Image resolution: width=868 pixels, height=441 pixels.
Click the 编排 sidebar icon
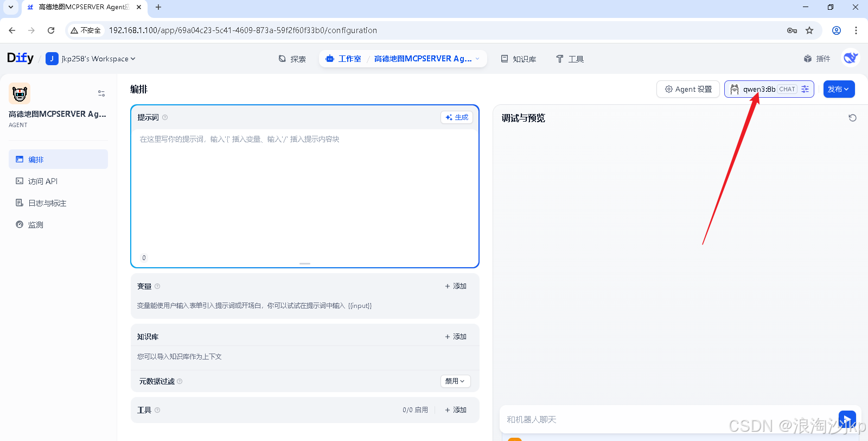click(x=20, y=159)
